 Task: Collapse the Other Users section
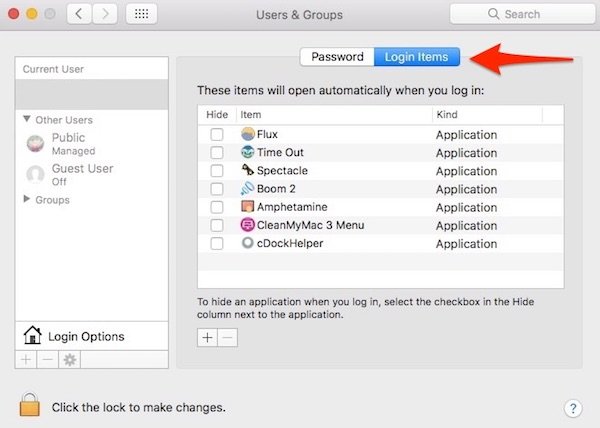click(27, 120)
